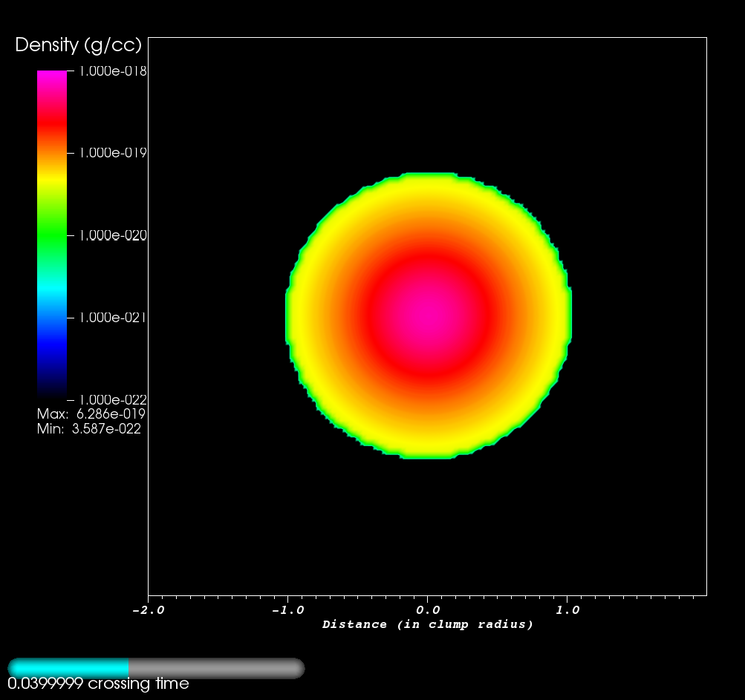This screenshot has width=745, height=700.
Task: Click the -1.0 axis tick label
Action: tap(288, 610)
